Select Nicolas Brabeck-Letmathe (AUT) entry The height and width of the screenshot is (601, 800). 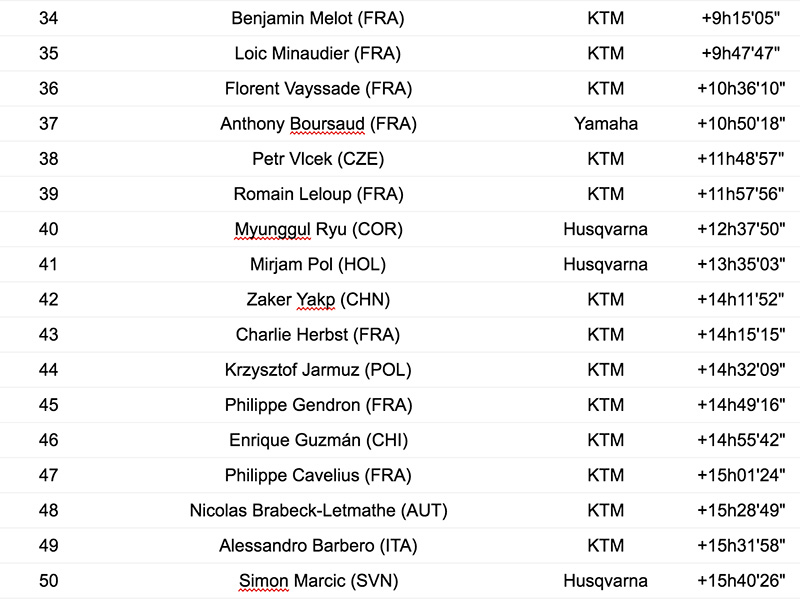pos(318,511)
